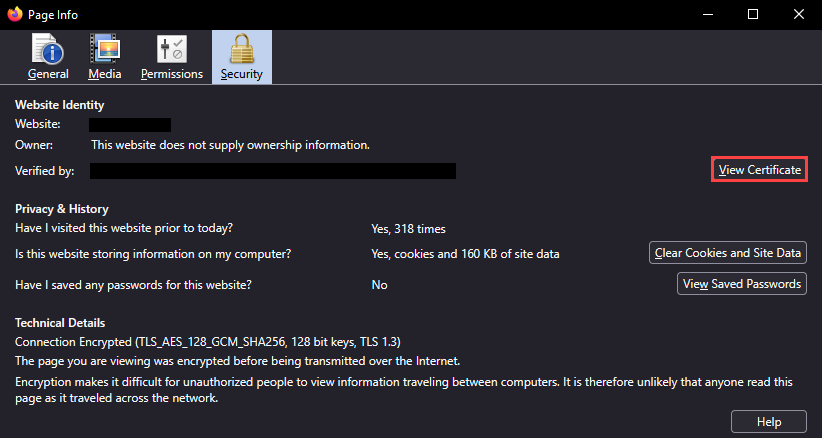Open View Saved Passwords
Image resolution: width=822 pixels, height=438 pixels.
tap(742, 284)
